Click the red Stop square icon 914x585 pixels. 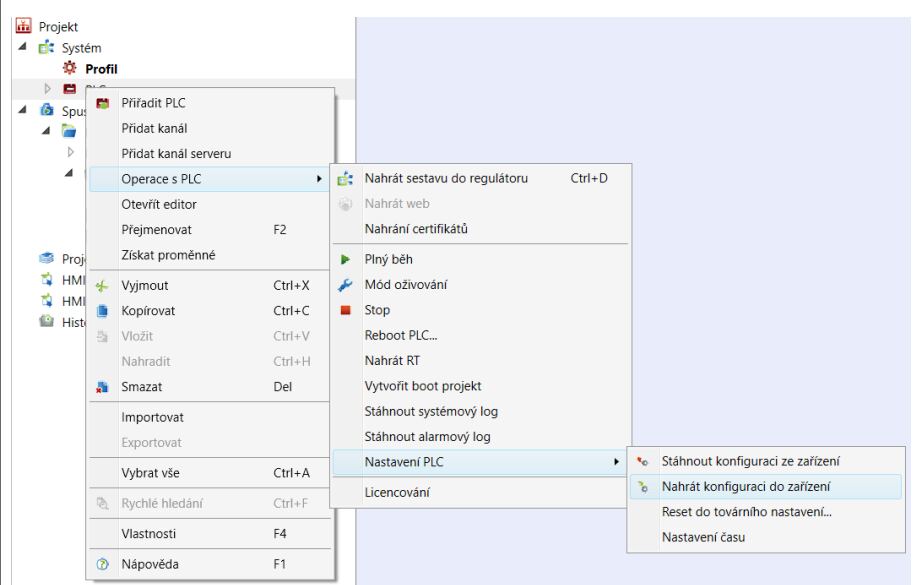click(x=345, y=309)
